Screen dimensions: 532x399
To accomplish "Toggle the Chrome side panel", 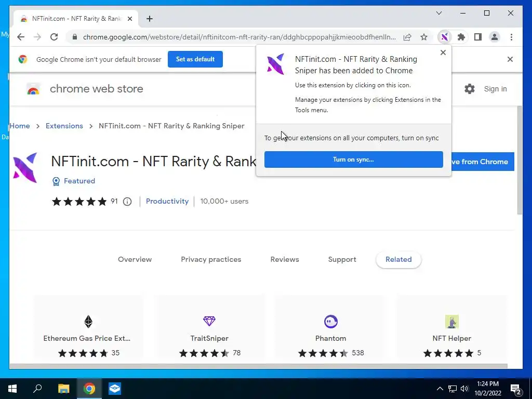I will [478, 37].
